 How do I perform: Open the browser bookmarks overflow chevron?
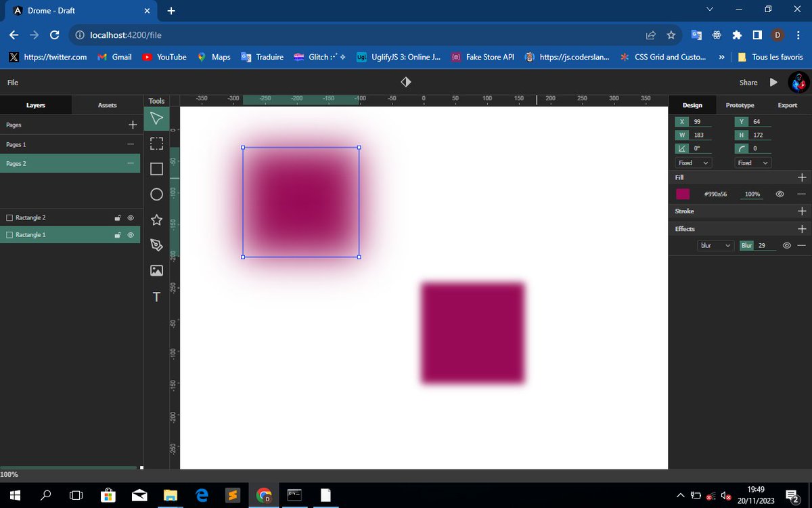(x=721, y=57)
